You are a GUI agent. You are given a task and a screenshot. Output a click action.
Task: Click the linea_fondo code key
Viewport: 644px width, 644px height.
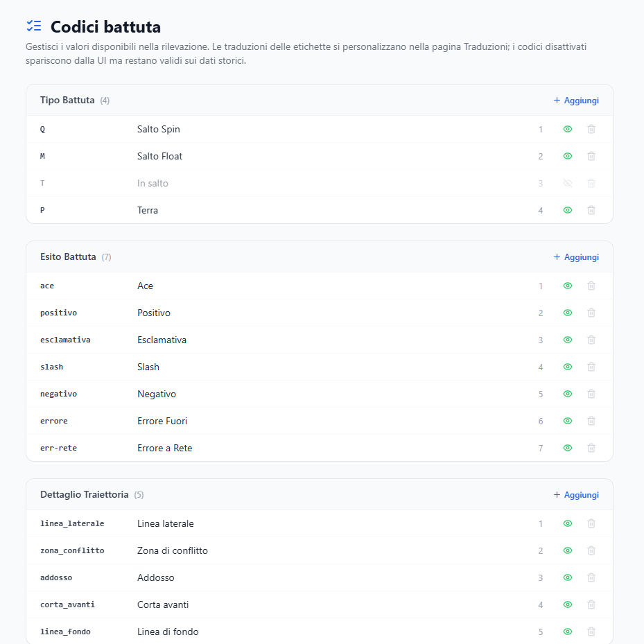pos(65,632)
